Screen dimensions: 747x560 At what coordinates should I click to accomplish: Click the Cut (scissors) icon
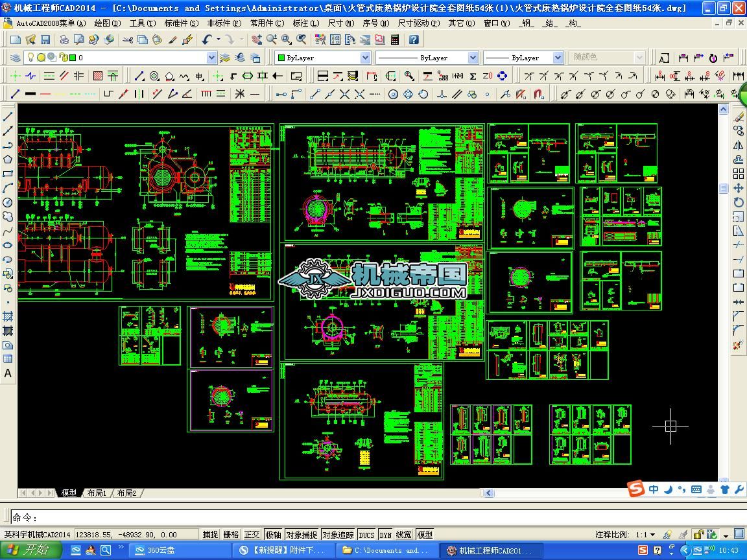[128, 40]
